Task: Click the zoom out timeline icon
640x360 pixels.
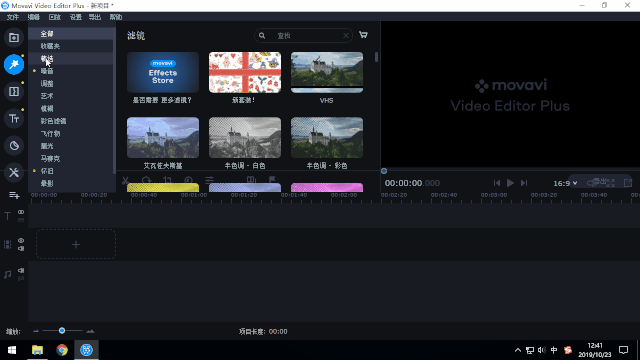Action: [36, 331]
